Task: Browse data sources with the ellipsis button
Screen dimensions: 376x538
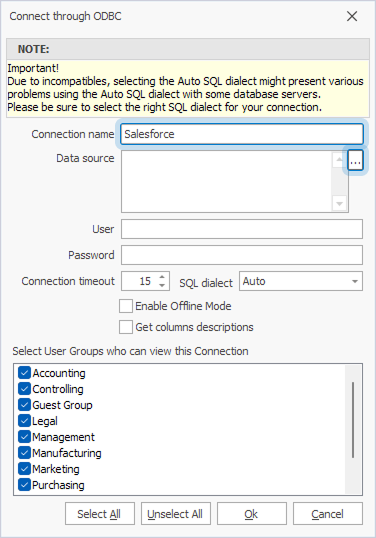Action: tap(355, 161)
